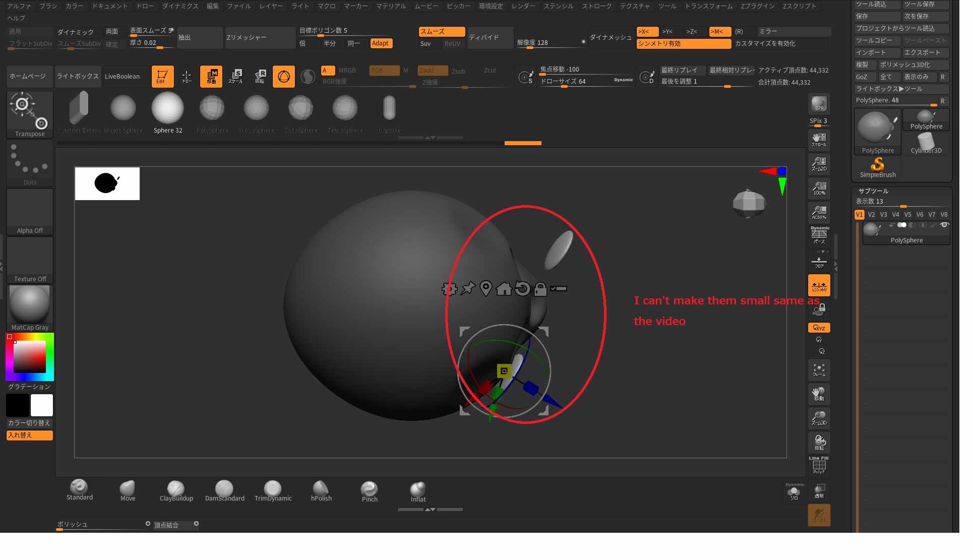Toggle the Adapt option

click(x=380, y=43)
